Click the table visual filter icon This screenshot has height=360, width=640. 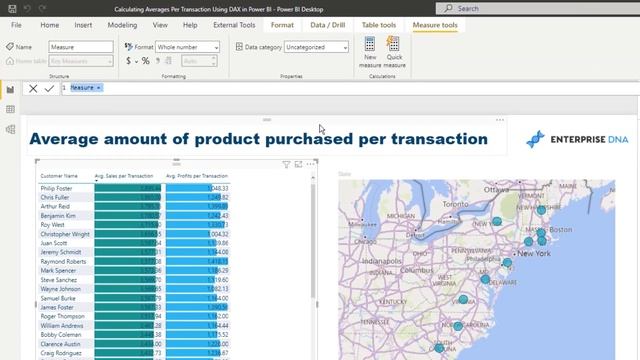286,164
